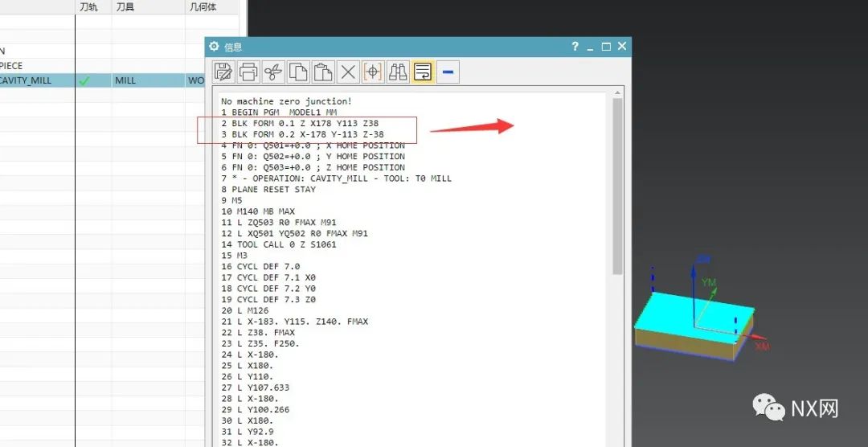Open Find with the binoculars icon
Viewport: 868px width, 447px height.
[397, 72]
